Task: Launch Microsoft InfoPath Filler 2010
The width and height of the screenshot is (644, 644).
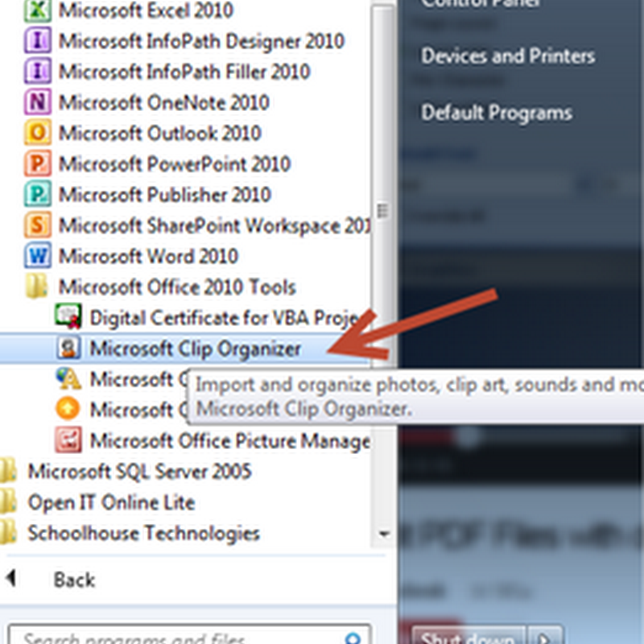Action: click(184, 72)
